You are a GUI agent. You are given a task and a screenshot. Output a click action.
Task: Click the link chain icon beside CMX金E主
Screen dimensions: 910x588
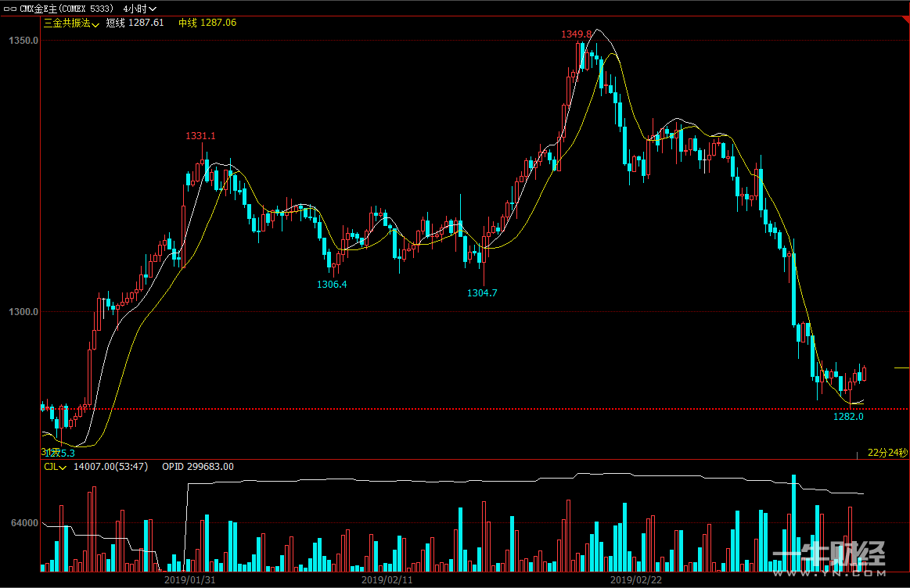(x=10, y=8)
